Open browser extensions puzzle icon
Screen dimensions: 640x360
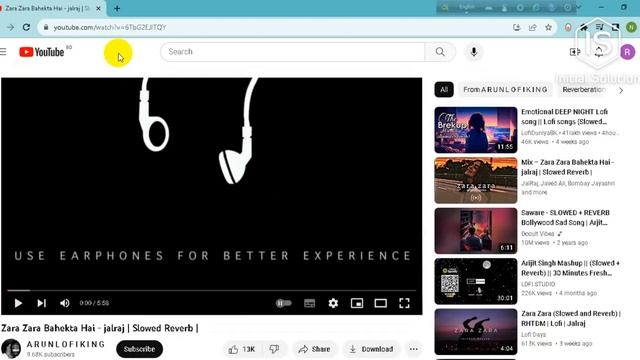pos(584,27)
